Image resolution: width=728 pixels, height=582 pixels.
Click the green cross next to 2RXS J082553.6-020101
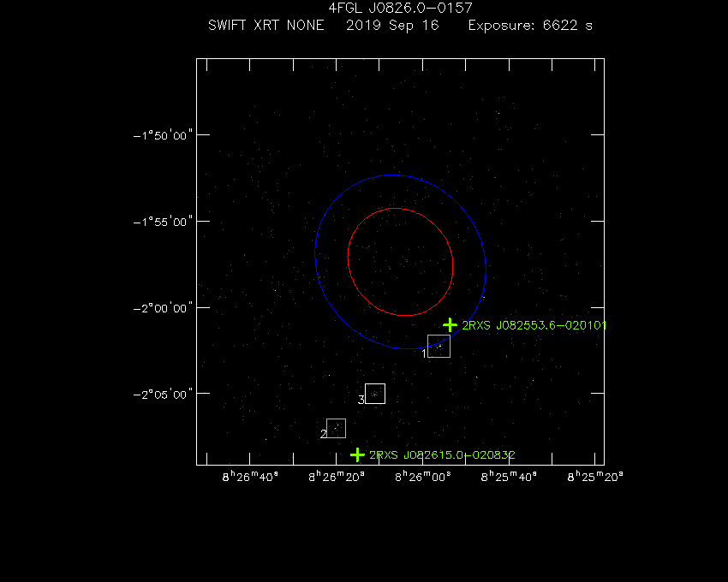coord(450,325)
